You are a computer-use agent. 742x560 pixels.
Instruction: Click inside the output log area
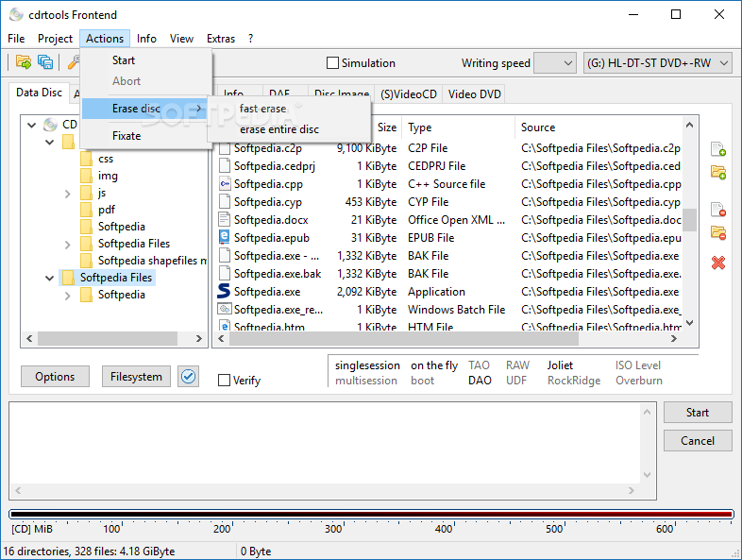(x=325, y=443)
